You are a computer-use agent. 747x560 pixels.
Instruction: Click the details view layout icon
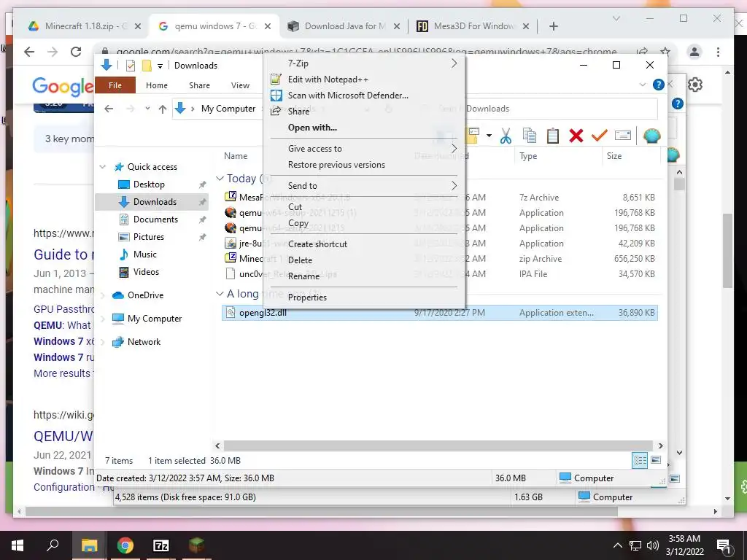(x=640, y=460)
